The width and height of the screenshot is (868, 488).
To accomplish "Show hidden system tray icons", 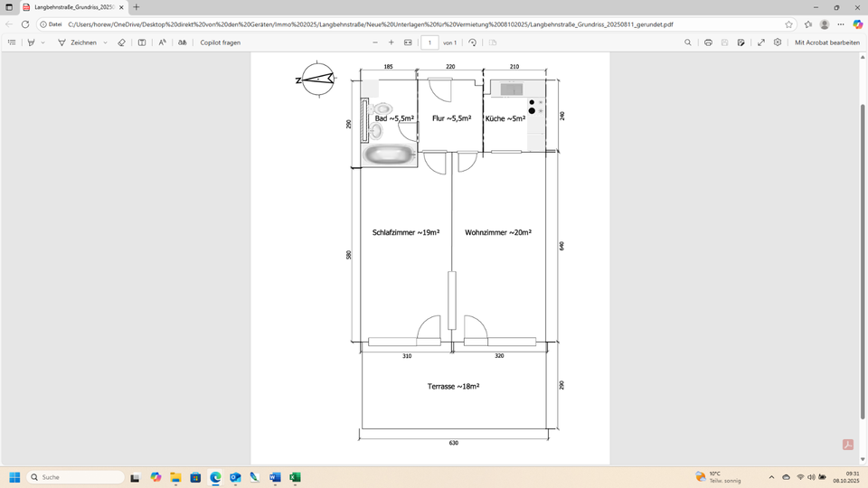I will click(771, 477).
